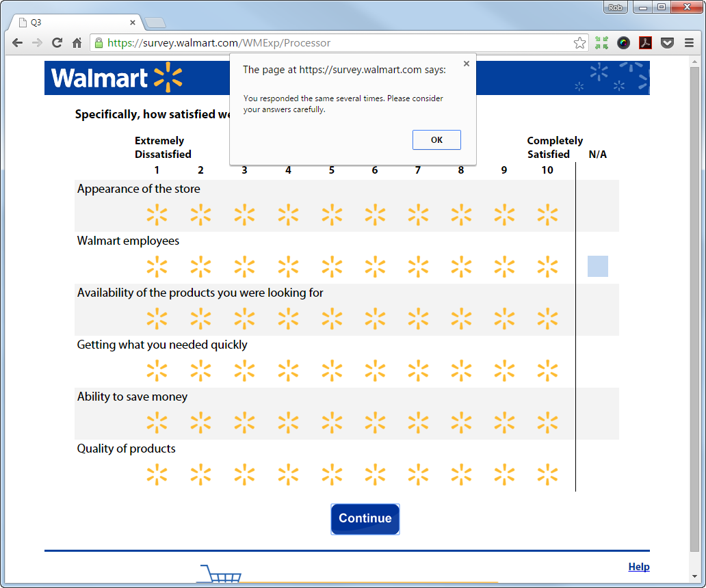Image resolution: width=706 pixels, height=588 pixels.
Task: Click the browser back arrow
Action: (x=16, y=42)
